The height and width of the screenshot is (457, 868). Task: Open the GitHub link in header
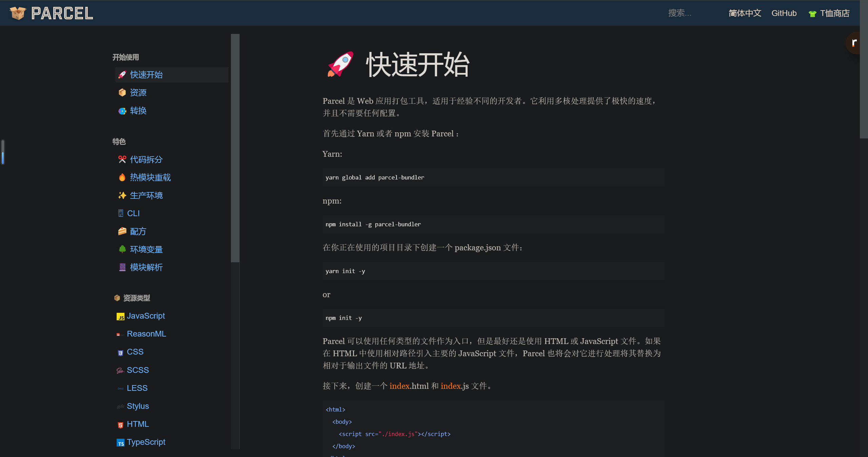784,13
